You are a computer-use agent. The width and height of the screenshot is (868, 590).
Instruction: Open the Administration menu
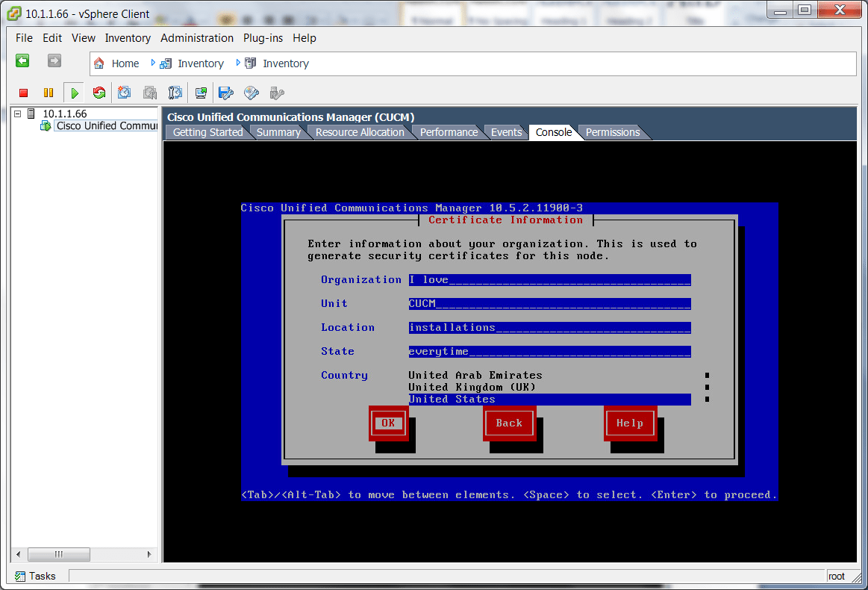tap(197, 38)
